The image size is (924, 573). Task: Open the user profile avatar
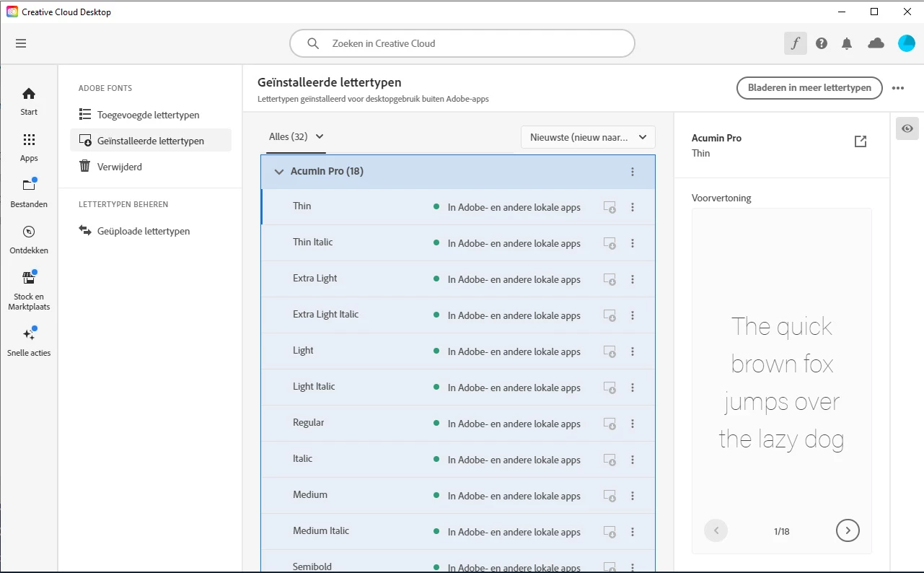[x=907, y=43]
